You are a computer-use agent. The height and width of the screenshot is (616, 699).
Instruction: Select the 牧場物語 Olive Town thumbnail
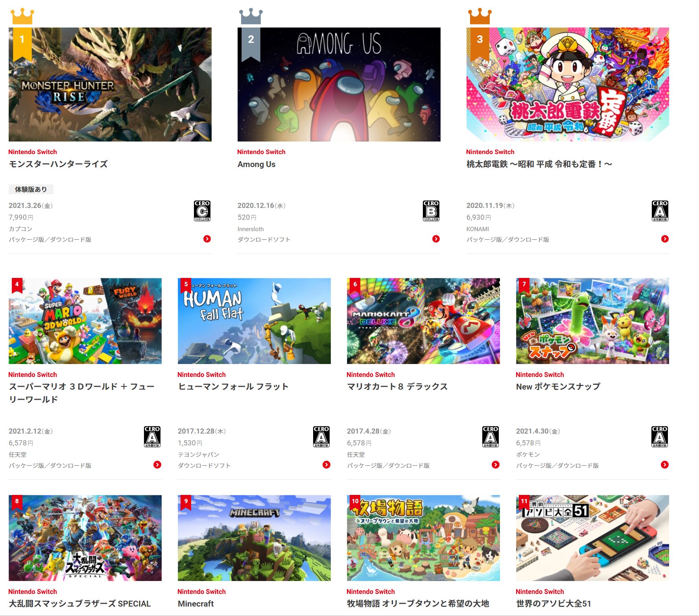(423, 538)
